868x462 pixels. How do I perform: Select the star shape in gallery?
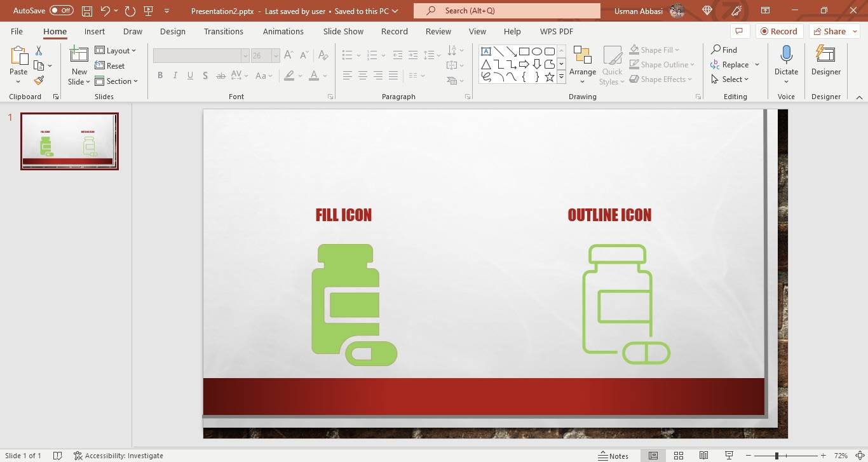(550, 77)
